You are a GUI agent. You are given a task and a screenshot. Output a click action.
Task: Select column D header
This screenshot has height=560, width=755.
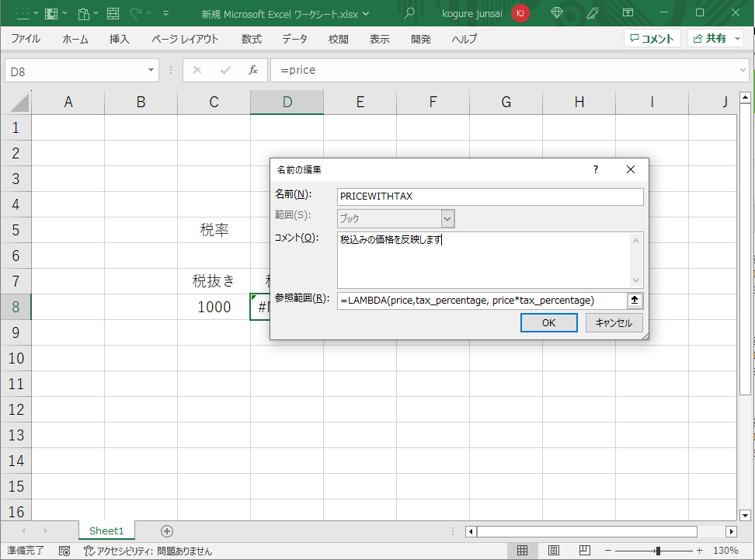point(287,102)
